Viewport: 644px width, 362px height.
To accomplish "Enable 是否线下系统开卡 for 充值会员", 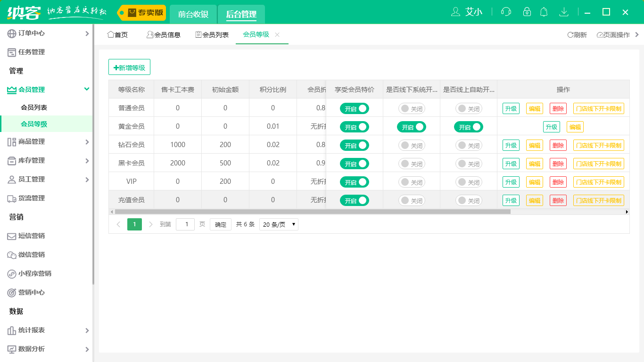I will 412,200.
